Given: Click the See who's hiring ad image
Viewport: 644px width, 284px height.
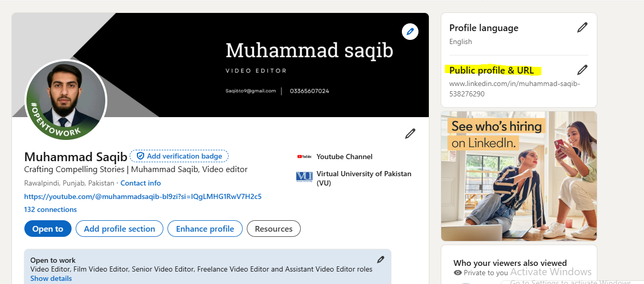Looking at the screenshot, I should tap(519, 176).
